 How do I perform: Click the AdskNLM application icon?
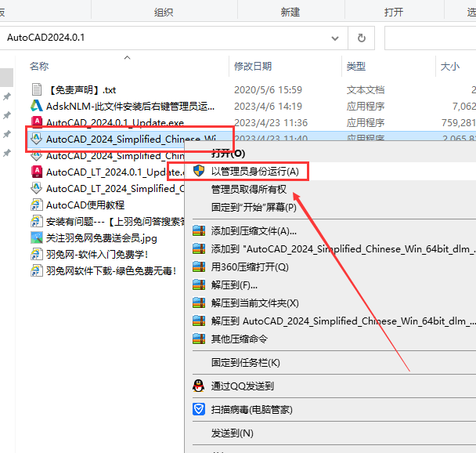coord(37,106)
